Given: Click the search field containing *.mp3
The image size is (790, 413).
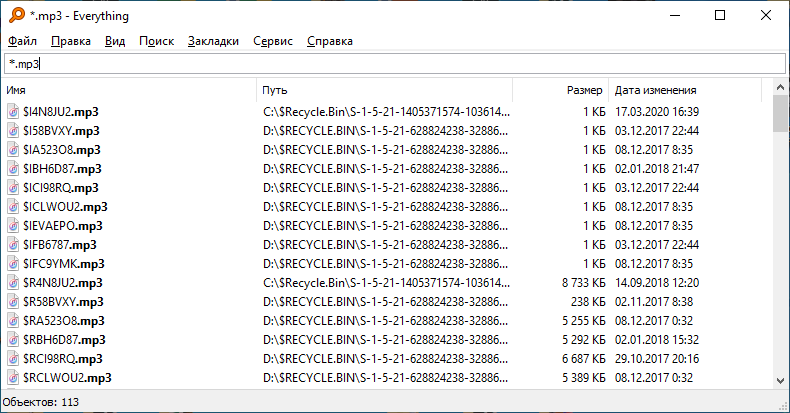Looking at the screenshot, I should coord(395,64).
